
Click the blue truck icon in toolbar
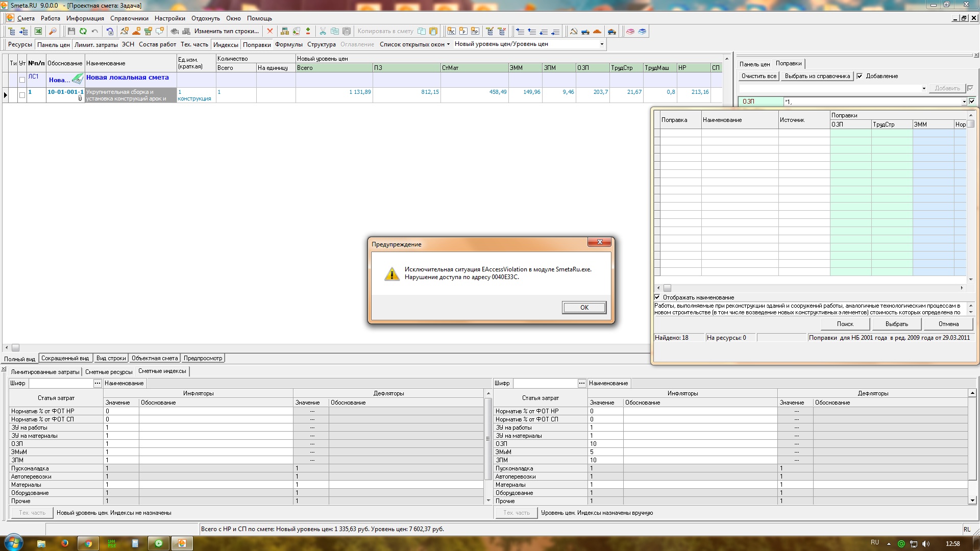[x=585, y=32]
